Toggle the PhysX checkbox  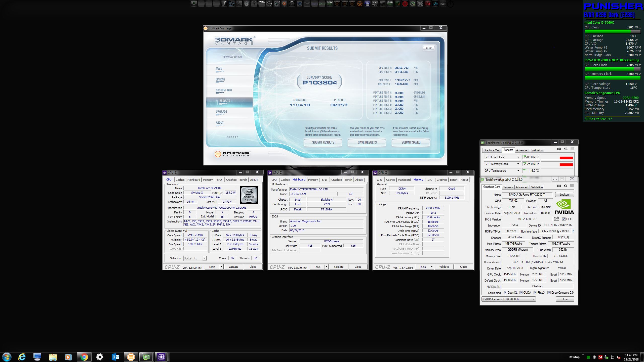[535, 293]
